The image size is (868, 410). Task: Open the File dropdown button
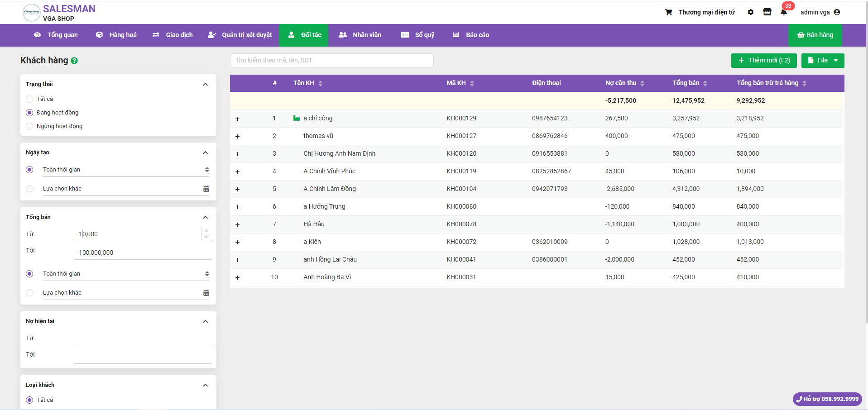point(823,60)
